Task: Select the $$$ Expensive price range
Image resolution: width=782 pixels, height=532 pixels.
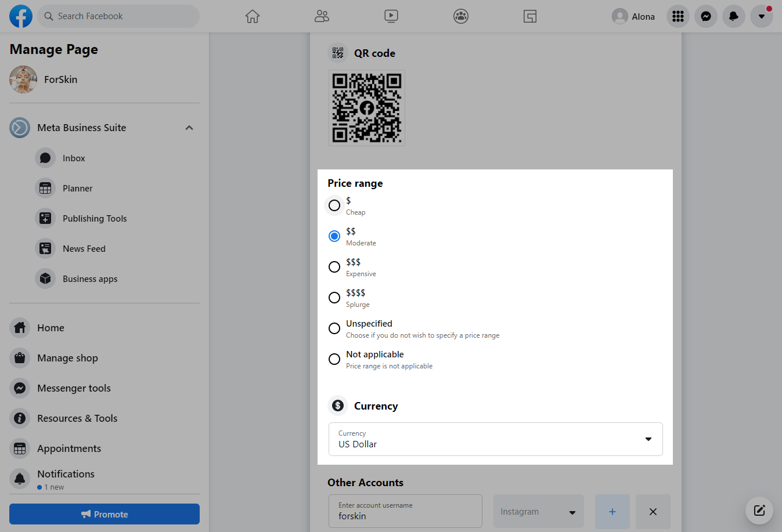Action: [334, 267]
